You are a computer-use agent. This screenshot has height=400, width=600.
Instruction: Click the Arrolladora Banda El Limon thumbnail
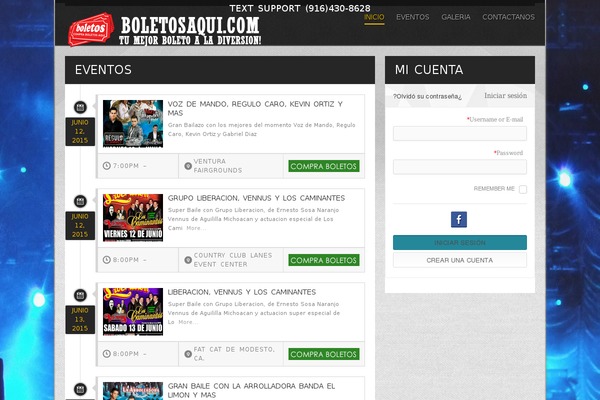133,391
